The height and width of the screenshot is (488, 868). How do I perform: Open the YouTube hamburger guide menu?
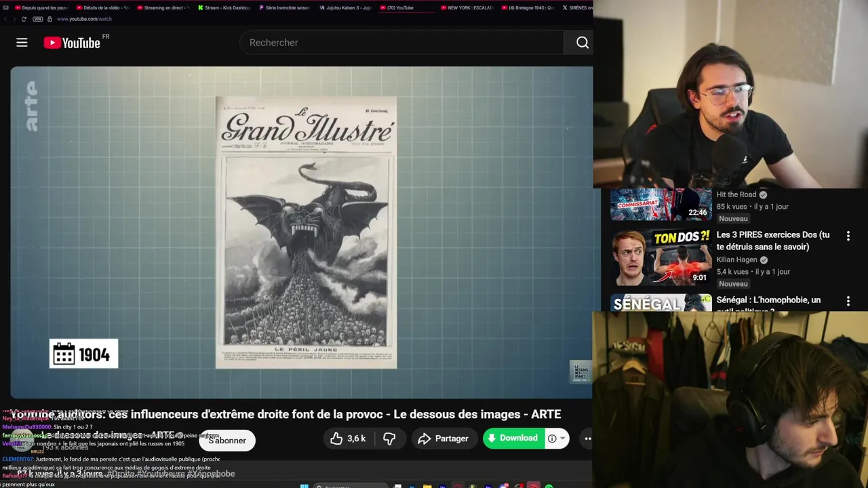(22, 43)
